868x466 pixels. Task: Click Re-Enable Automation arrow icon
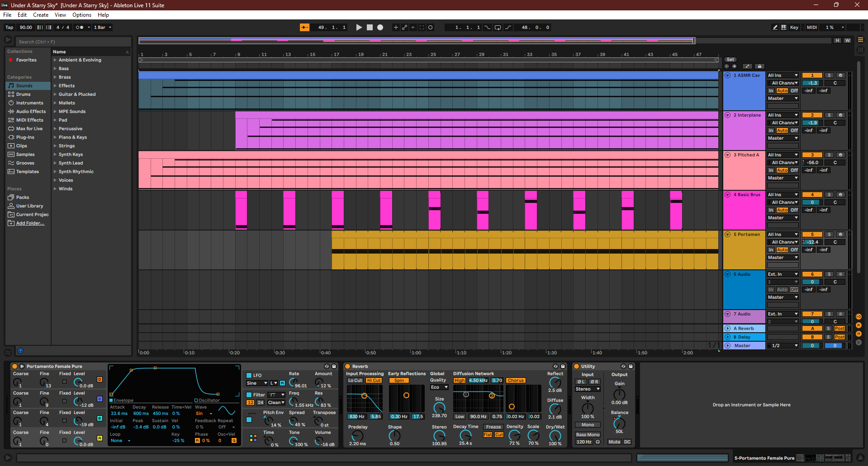point(413,28)
